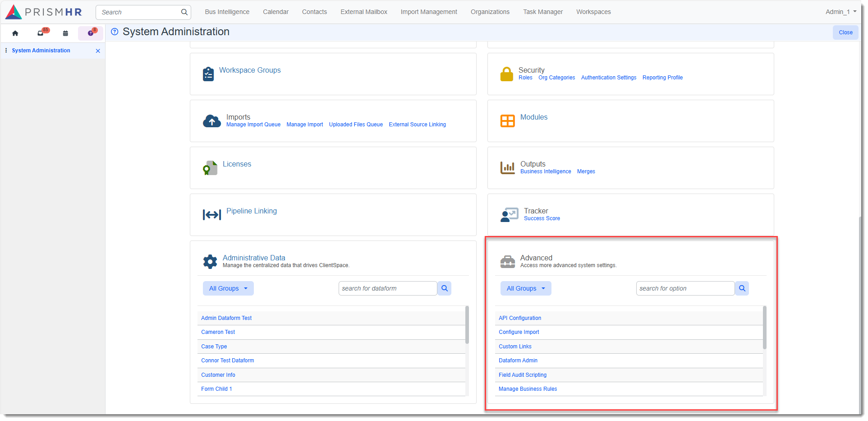Open the Authentication Settings link
The image size is (868, 421).
pos(608,78)
